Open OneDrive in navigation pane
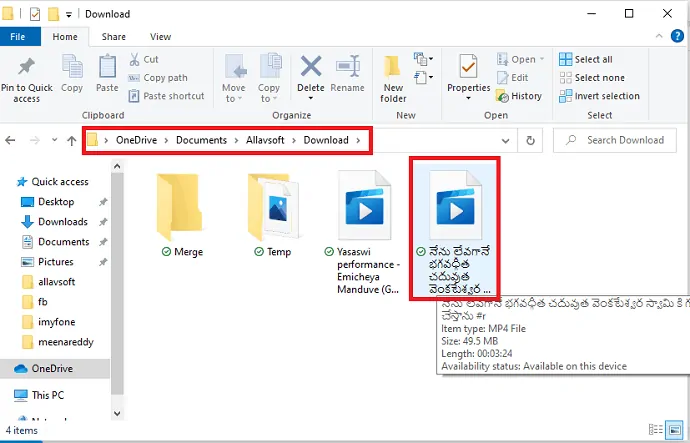Screen dimensions: 690x443 pos(52,368)
